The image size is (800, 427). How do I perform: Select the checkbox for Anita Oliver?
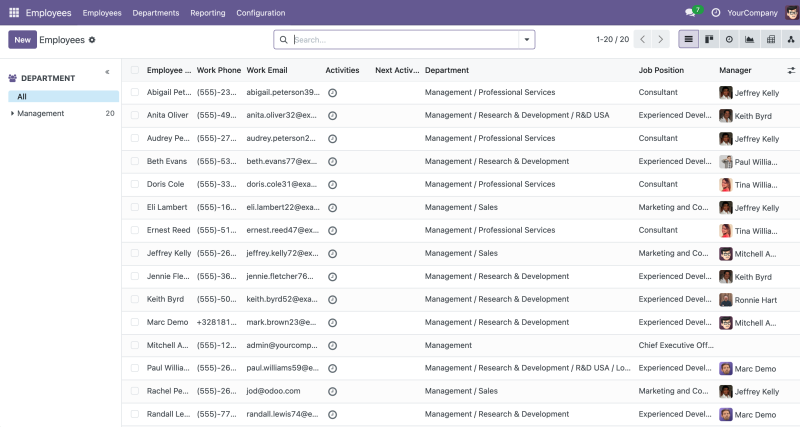click(x=135, y=115)
